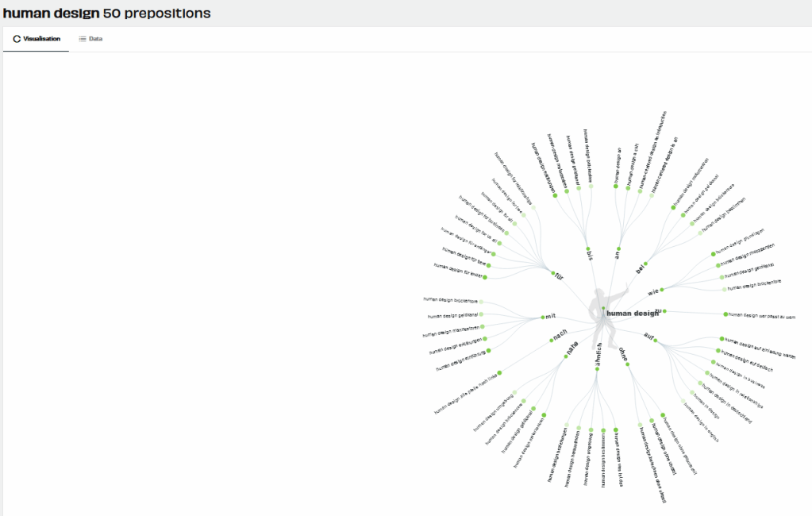Collapse the 'für' preposition branch
Viewport: 812px width, 516px height.
(553, 273)
